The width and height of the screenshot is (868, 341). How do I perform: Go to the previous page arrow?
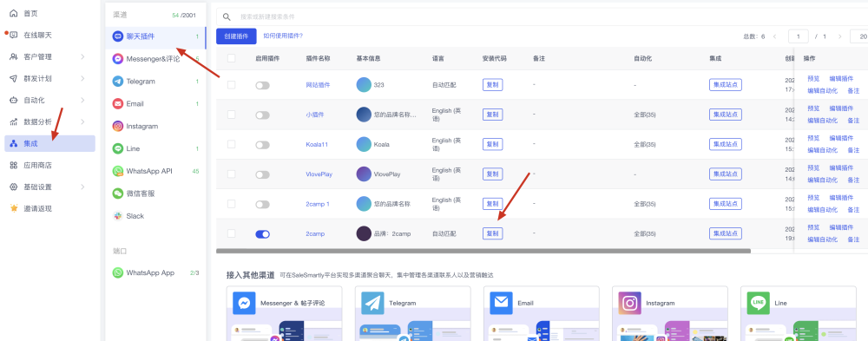coord(774,36)
